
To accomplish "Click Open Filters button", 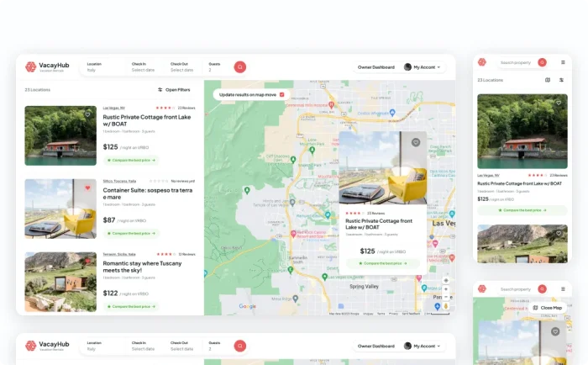I will (x=173, y=89).
